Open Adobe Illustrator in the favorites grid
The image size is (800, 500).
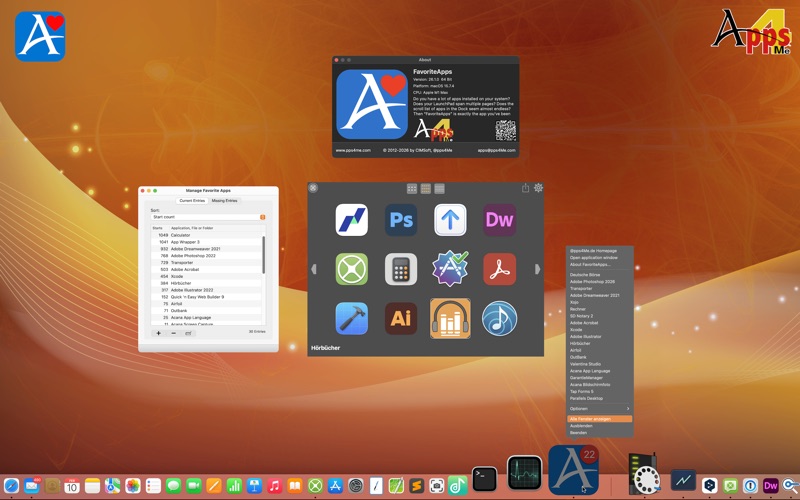pos(401,318)
